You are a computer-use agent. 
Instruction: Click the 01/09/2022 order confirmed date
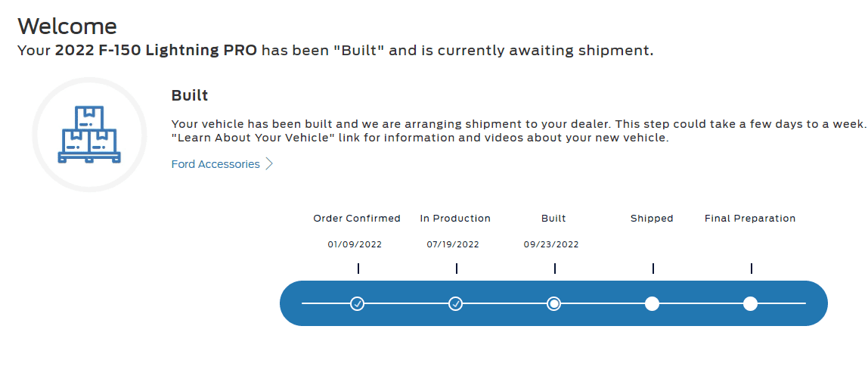(x=355, y=244)
